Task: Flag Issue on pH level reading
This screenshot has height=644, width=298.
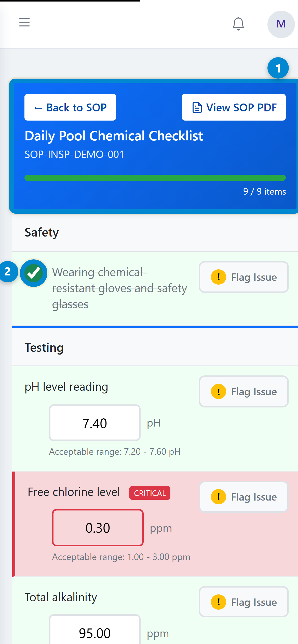Action: point(243,392)
